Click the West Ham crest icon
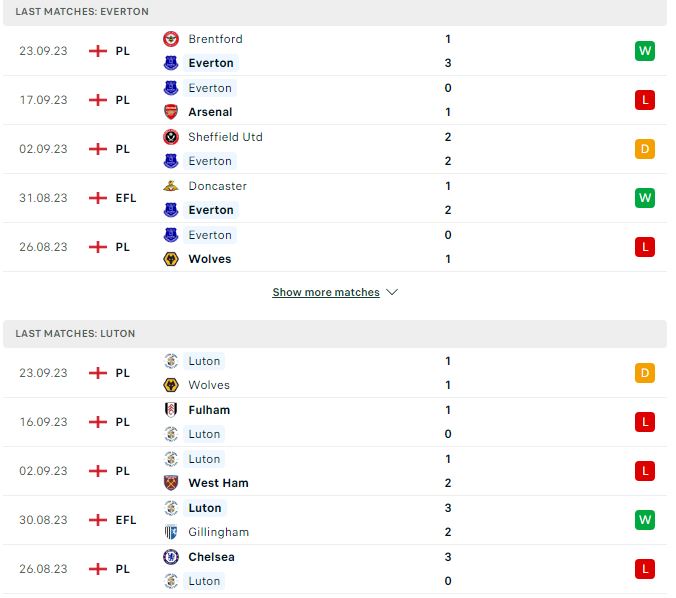676x598 pixels. coord(171,483)
